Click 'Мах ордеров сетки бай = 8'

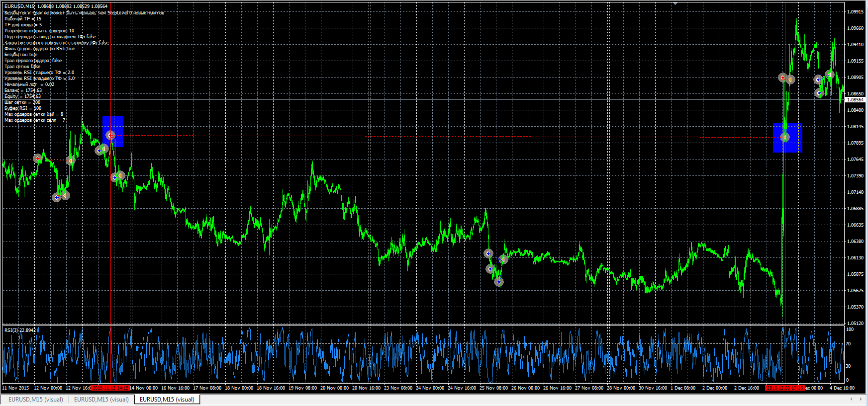[x=34, y=114]
